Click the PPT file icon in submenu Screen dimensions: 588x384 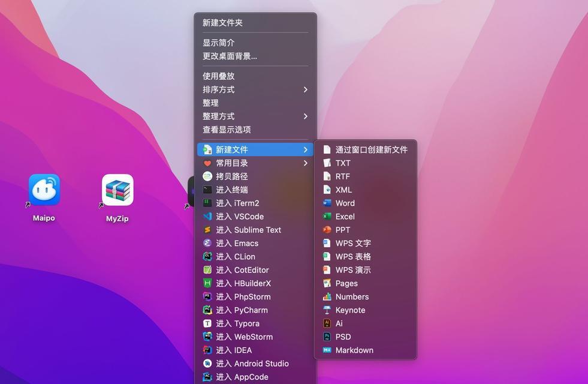click(327, 230)
